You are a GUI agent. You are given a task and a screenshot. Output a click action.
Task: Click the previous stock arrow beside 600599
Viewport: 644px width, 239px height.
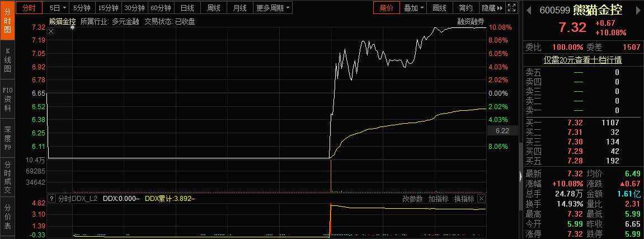tap(530, 10)
